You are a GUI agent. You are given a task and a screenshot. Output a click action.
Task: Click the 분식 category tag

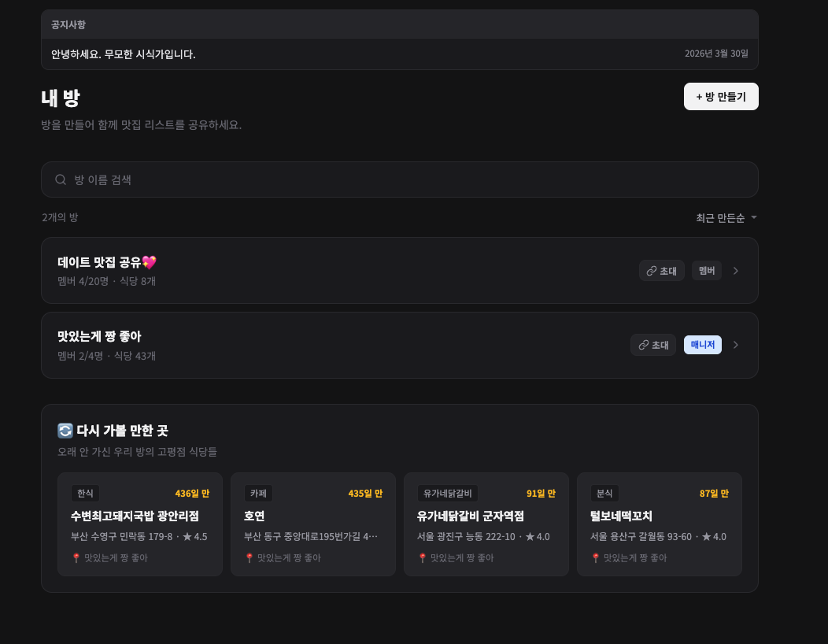tap(604, 494)
